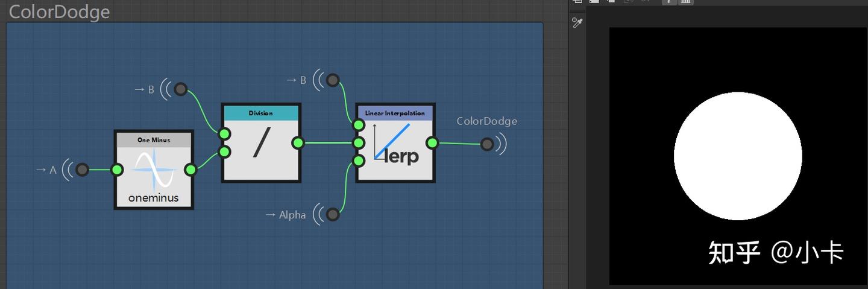The height and width of the screenshot is (289, 868).
Task: Click the Division node top input port
Action: tap(224, 133)
